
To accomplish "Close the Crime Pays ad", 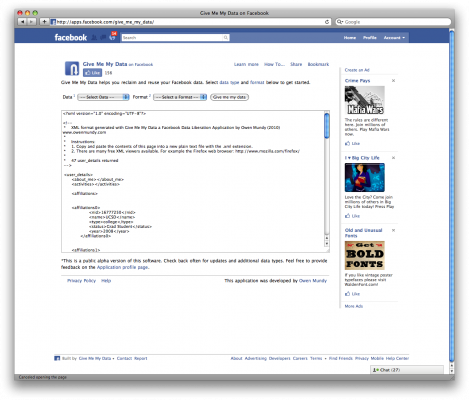I will [x=393, y=81].
